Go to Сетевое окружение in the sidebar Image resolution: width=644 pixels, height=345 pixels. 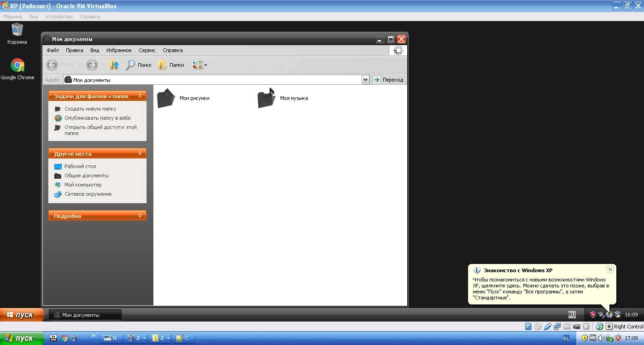pyautogui.click(x=88, y=194)
